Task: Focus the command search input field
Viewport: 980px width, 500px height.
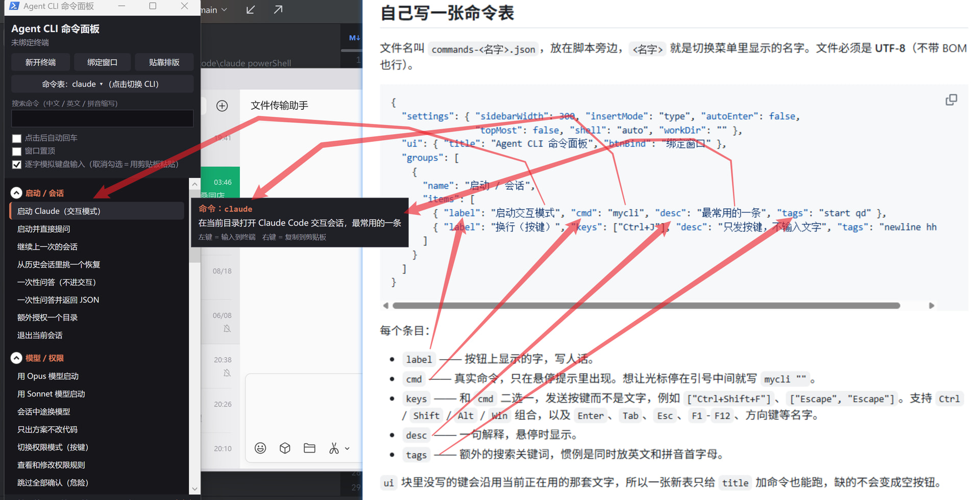Action: (102, 118)
